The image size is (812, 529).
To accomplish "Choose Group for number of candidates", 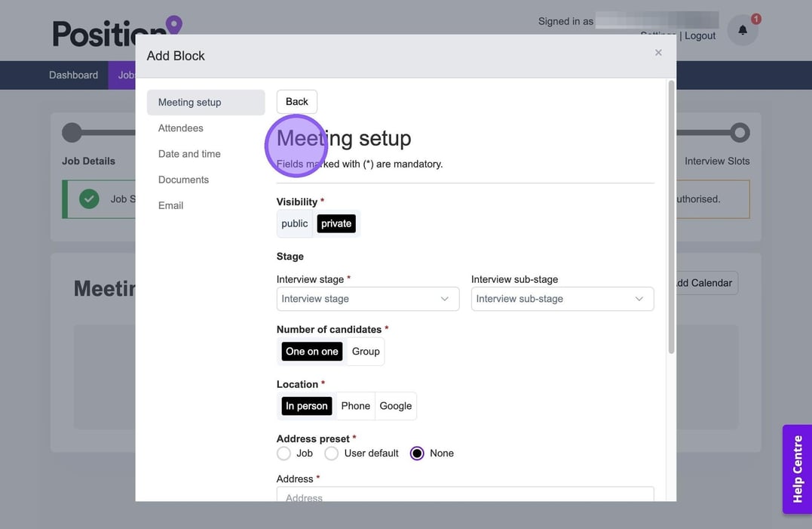I will (366, 352).
